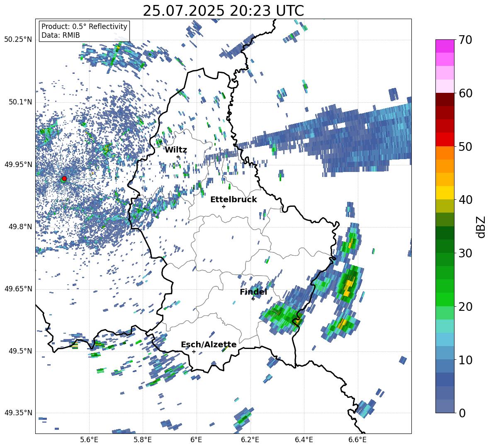
Task: Click the yellow 40 dBZ swatch
Action: 445,193
